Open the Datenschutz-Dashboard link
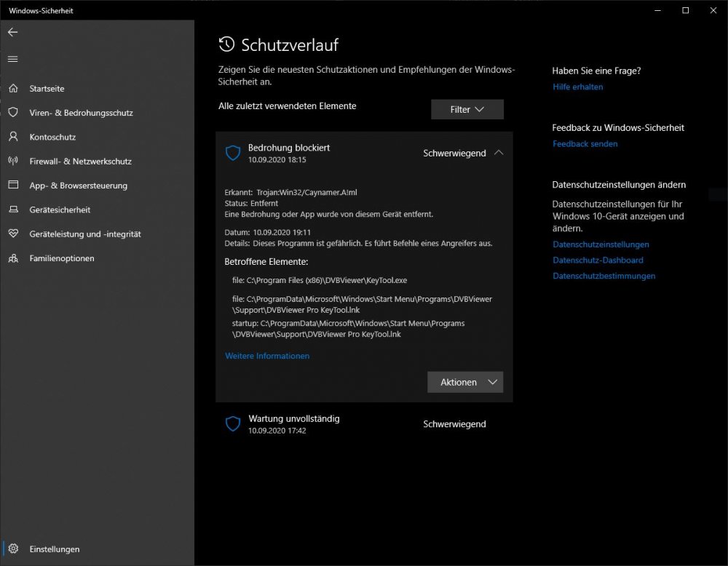The height and width of the screenshot is (566, 728). coord(598,260)
